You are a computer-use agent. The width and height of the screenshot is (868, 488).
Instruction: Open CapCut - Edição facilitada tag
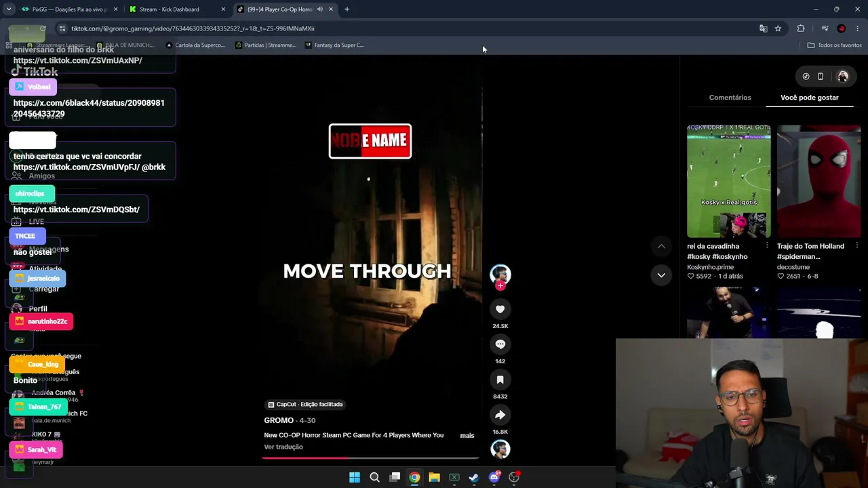click(305, 405)
